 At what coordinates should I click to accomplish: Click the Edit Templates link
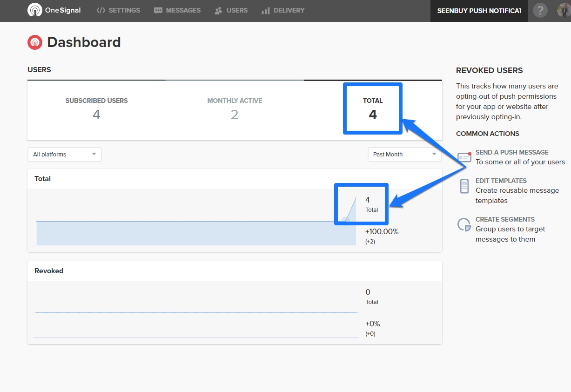pos(501,181)
